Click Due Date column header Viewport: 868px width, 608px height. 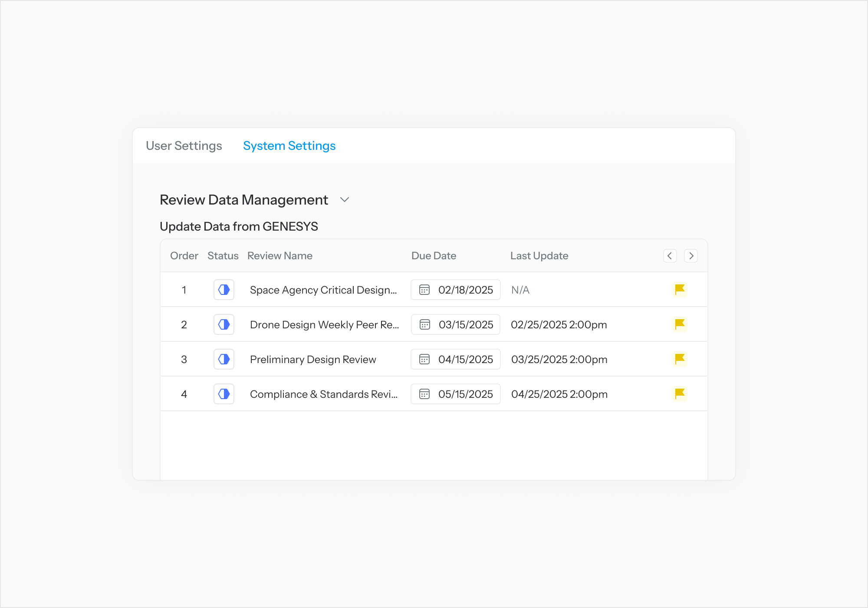point(434,256)
